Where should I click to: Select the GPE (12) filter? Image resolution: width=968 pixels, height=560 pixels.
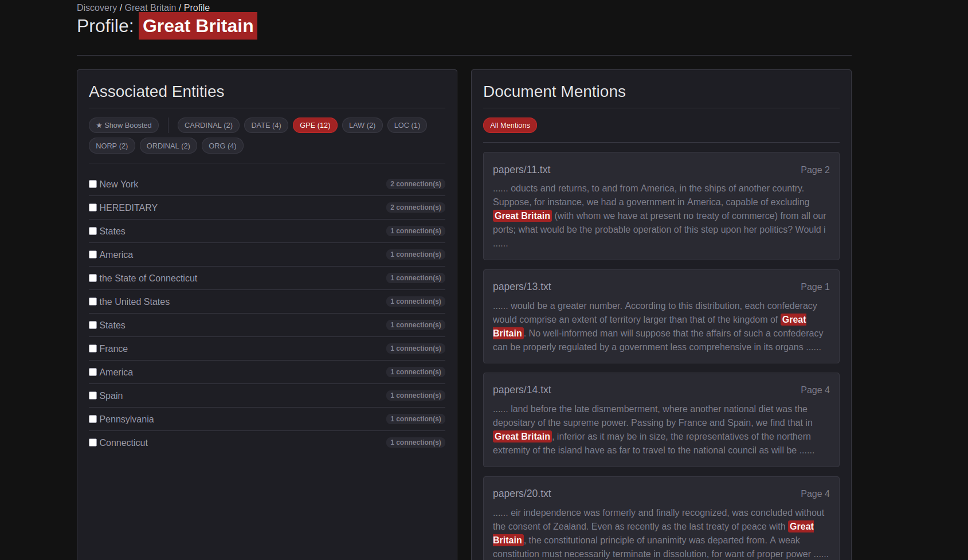coord(315,126)
